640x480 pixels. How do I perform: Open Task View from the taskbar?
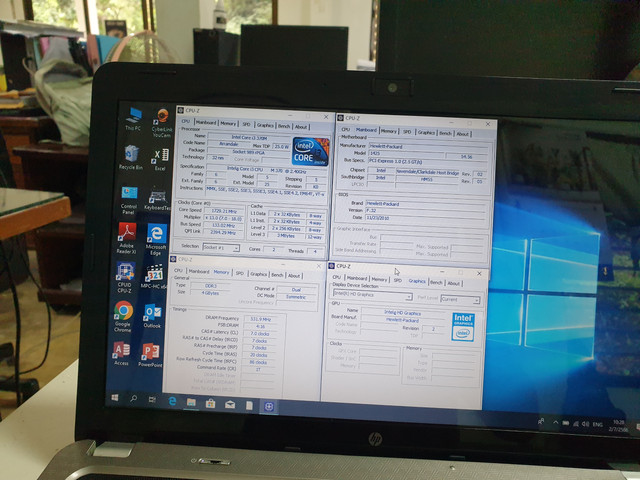tap(152, 400)
